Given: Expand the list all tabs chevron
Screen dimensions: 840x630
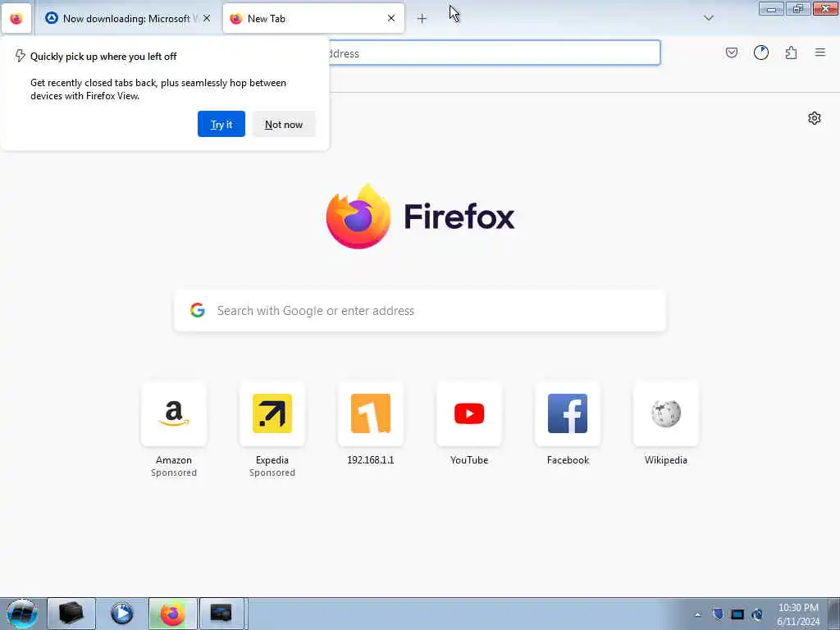Looking at the screenshot, I should 708,18.
